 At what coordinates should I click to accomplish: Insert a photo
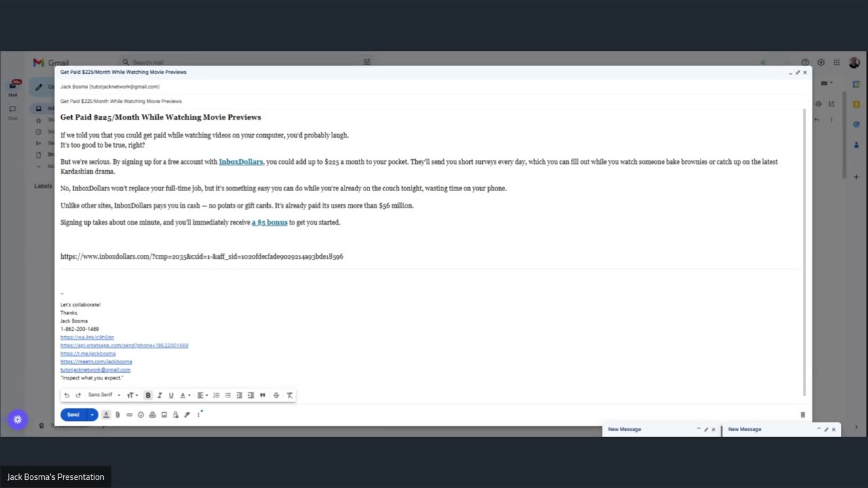(164, 415)
